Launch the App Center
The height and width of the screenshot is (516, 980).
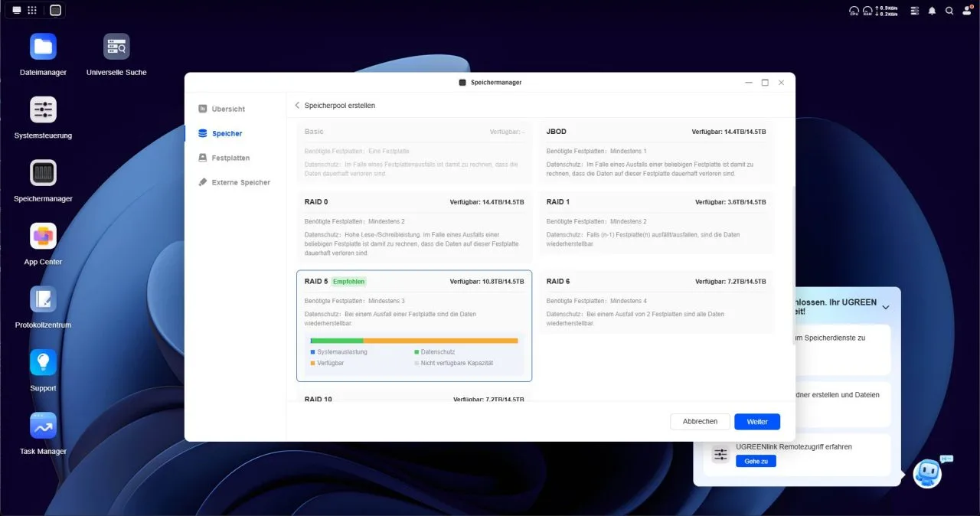(43, 236)
